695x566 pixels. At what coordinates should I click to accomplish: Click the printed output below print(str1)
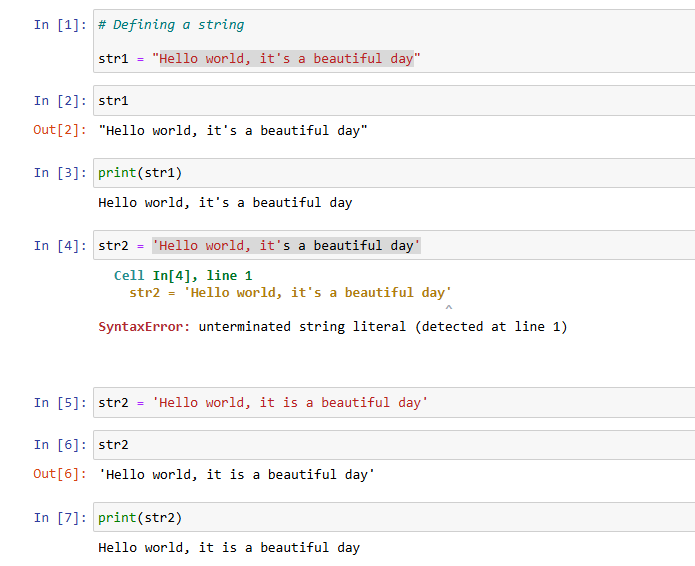coord(225,203)
